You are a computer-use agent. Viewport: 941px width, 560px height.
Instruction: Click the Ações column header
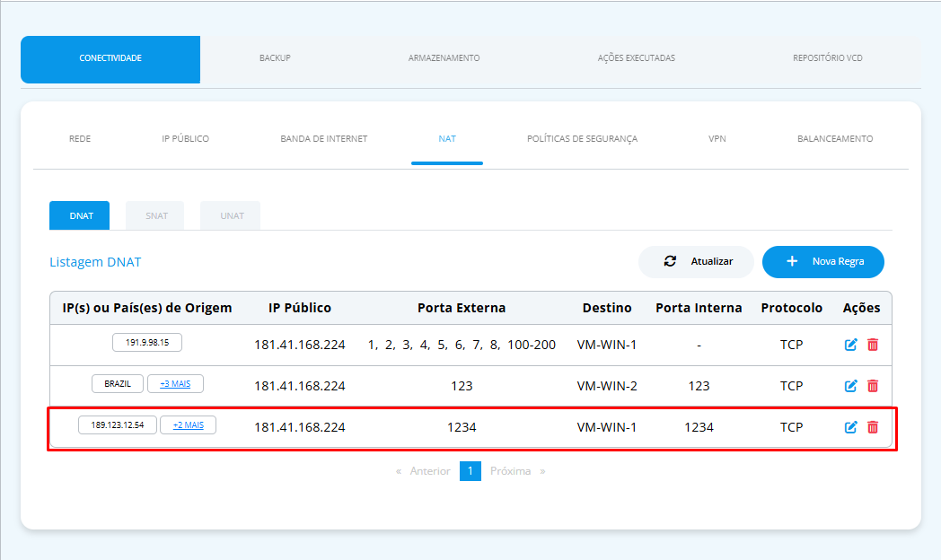tap(861, 308)
